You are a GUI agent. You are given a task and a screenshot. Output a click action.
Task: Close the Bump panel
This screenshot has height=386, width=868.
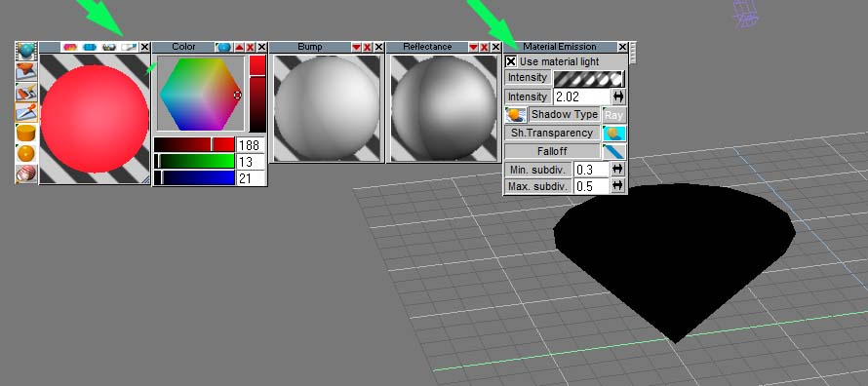coord(378,48)
